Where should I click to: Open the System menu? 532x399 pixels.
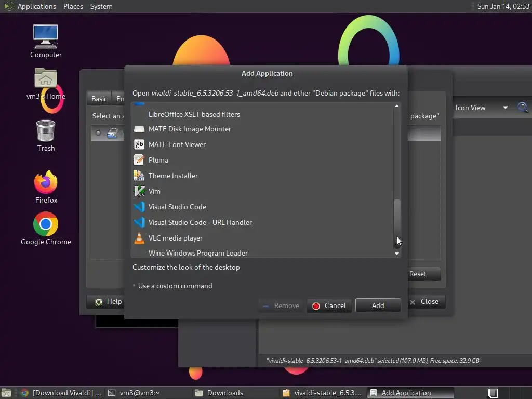(101, 6)
